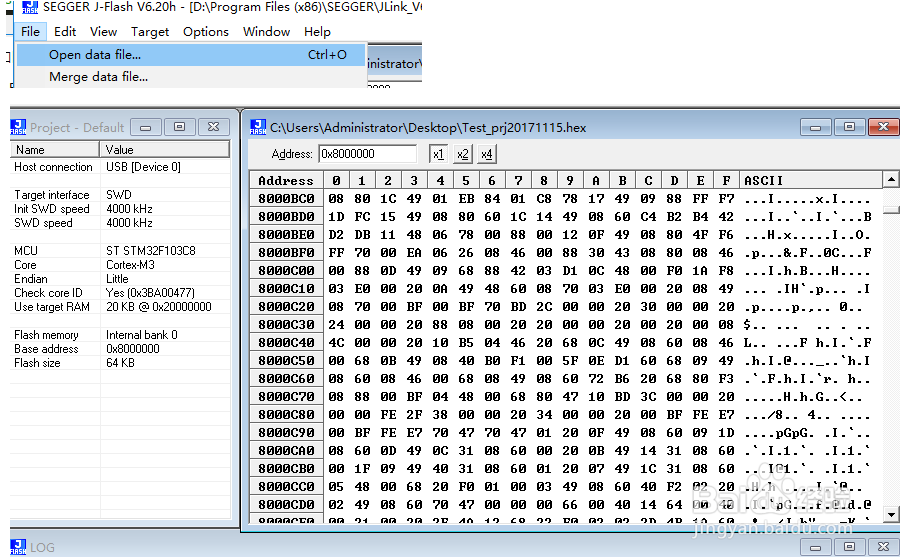
Task: Click scrollbar down arrow in hex view
Action: [891, 514]
